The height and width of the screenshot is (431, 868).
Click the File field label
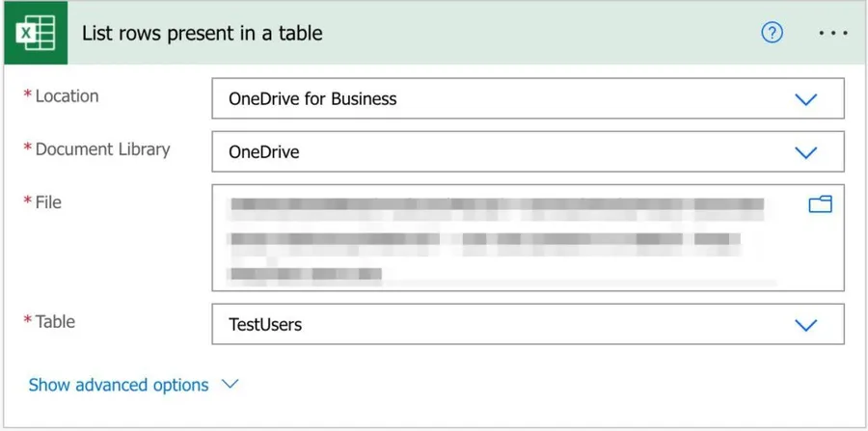pyautogui.click(x=48, y=202)
